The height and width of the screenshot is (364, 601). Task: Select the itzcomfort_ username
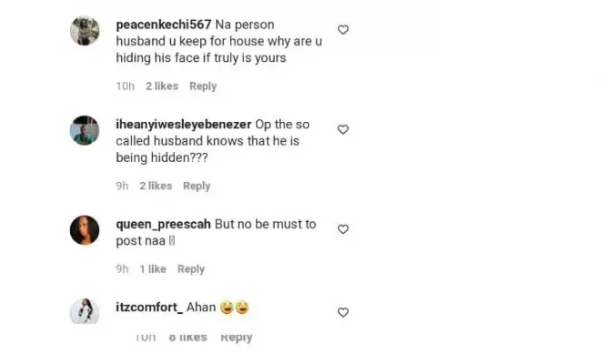149,308
